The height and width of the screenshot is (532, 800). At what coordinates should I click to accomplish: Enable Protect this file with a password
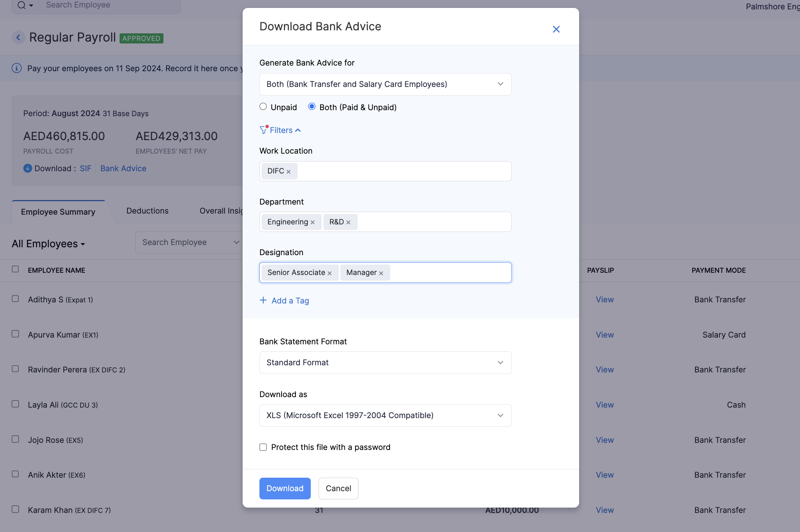263,447
